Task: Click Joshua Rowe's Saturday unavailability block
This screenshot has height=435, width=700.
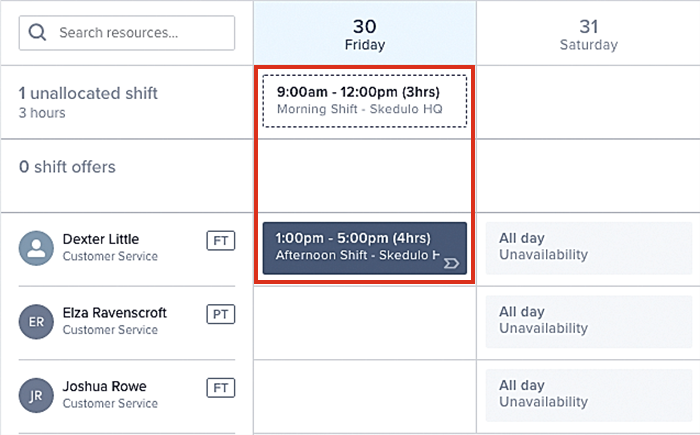Action: (x=588, y=393)
